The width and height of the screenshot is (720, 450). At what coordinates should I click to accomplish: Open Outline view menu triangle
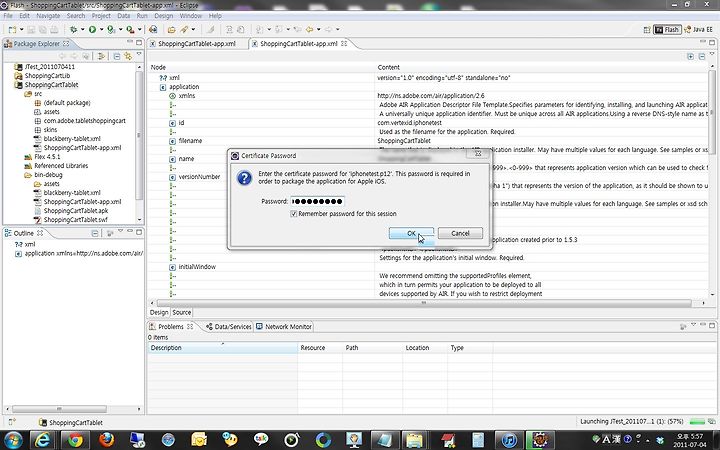click(x=120, y=231)
